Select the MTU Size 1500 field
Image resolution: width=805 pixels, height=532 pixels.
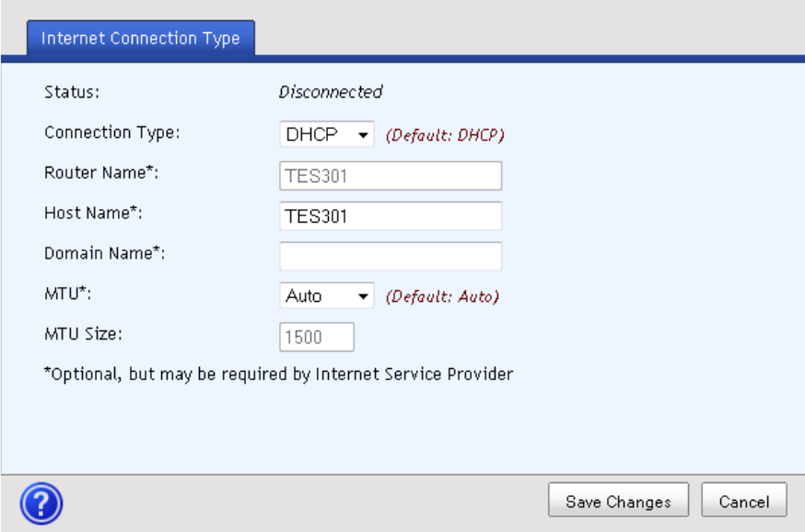(x=317, y=337)
